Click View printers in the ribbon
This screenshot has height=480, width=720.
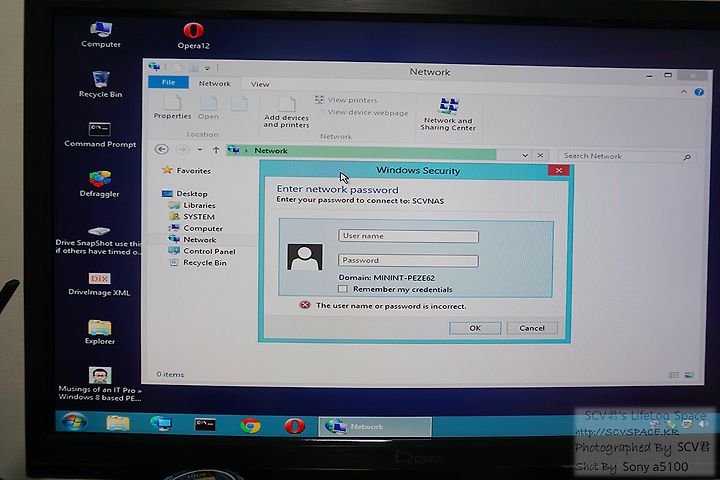tap(347, 100)
